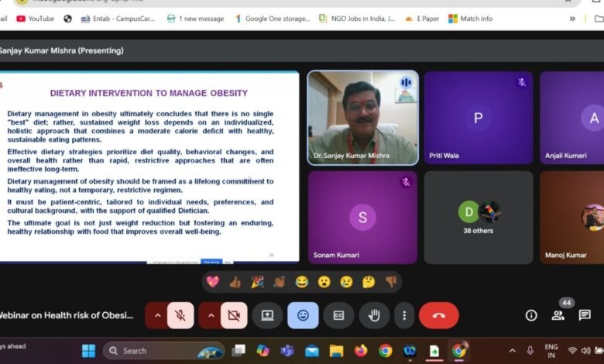Send the party popper reaction
The height and width of the screenshot is (364, 604).
257,282
